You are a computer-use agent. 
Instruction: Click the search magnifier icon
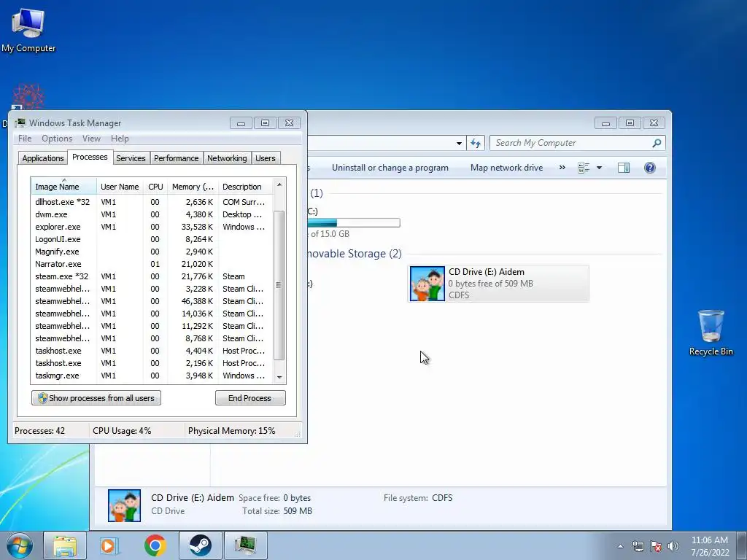(x=657, y=143)
